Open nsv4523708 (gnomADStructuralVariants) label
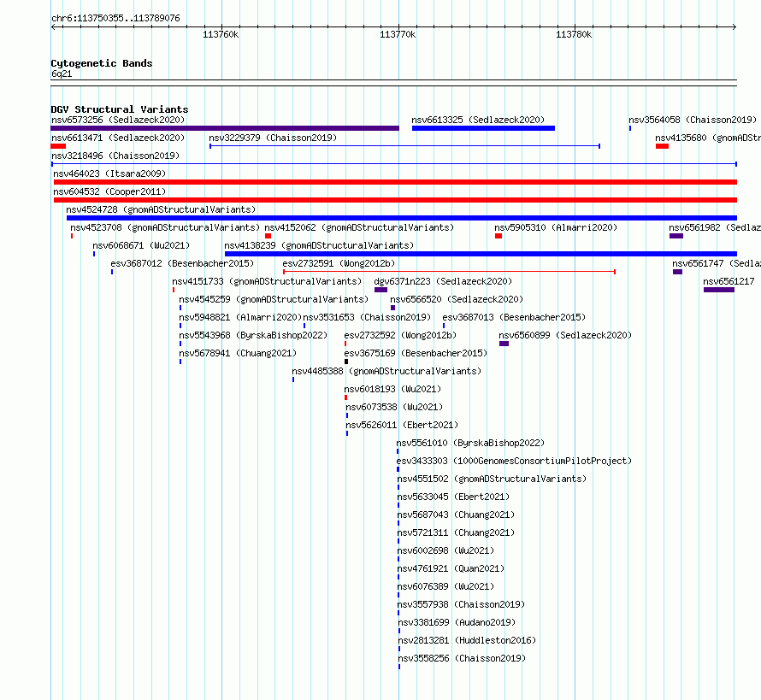The image size is (761, 700). 165,227
